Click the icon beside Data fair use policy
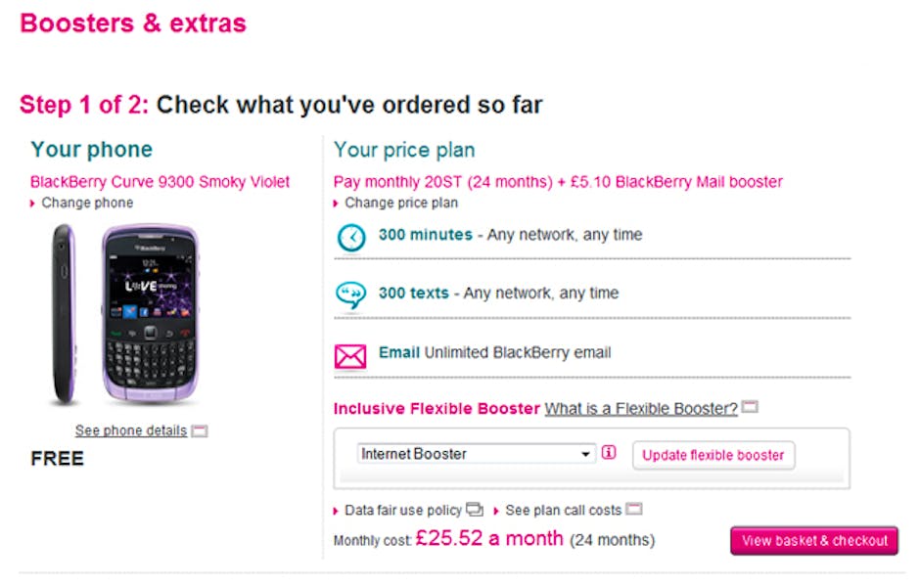 [475, 510]
